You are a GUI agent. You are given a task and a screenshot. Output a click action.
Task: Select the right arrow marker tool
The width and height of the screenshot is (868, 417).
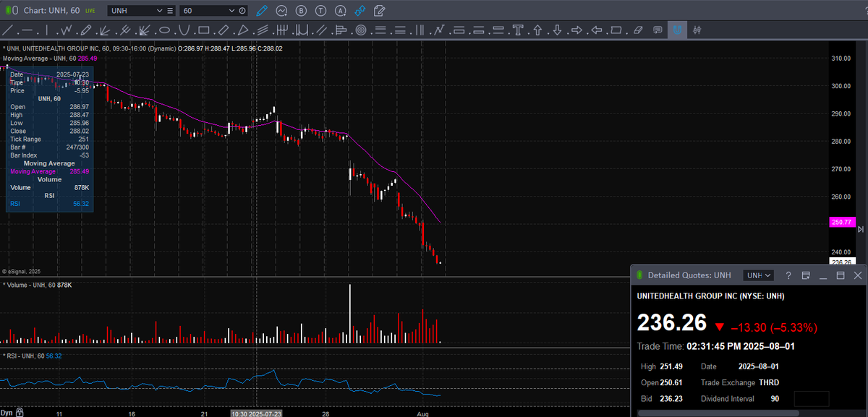(x=576, y=30)
